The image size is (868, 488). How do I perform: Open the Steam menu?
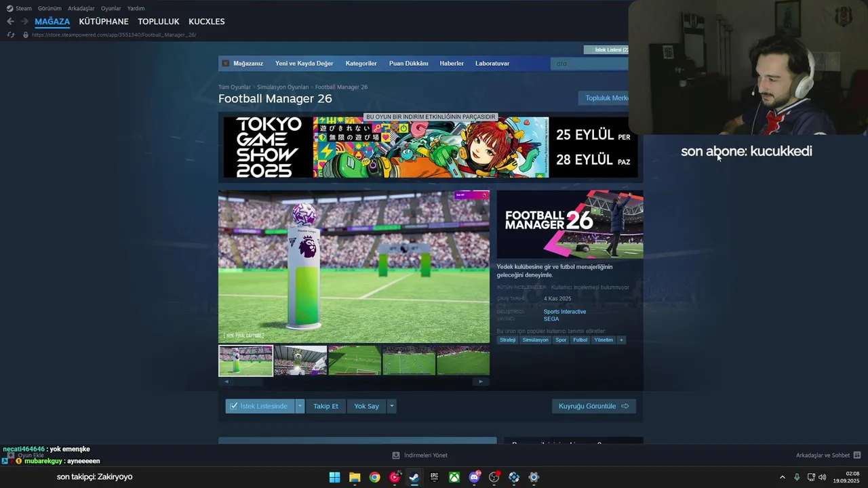coord(24,9)
